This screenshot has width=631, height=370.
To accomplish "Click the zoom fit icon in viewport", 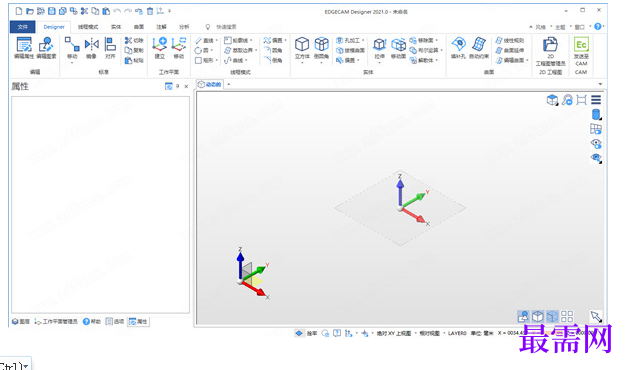I will click(x=581, y=100).
